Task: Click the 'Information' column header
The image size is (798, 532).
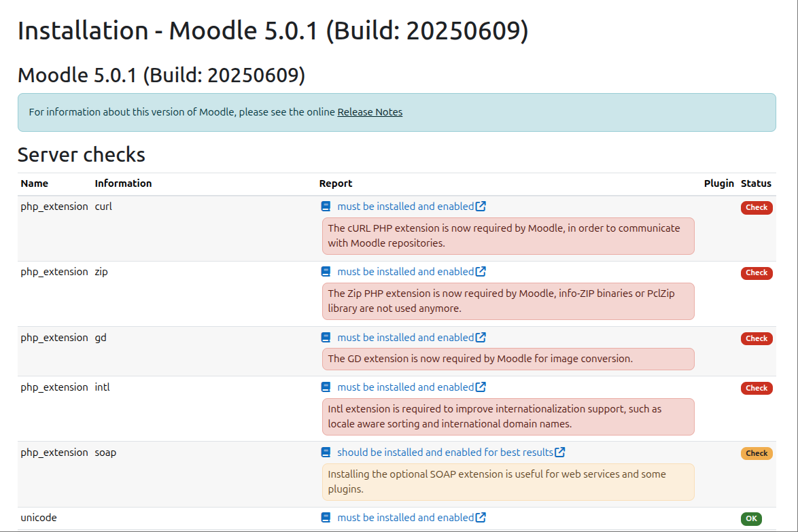Action: (123, 183)
